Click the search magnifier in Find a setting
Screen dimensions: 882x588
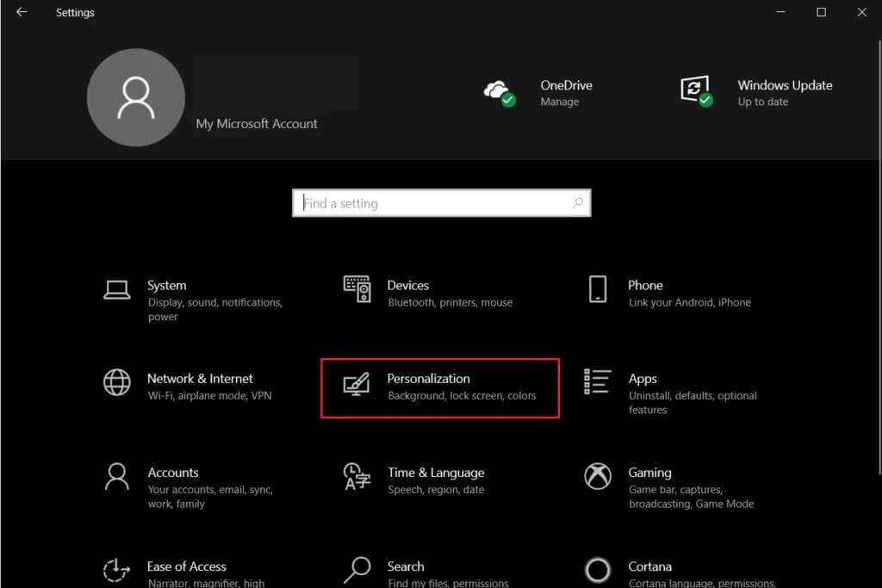578,203
